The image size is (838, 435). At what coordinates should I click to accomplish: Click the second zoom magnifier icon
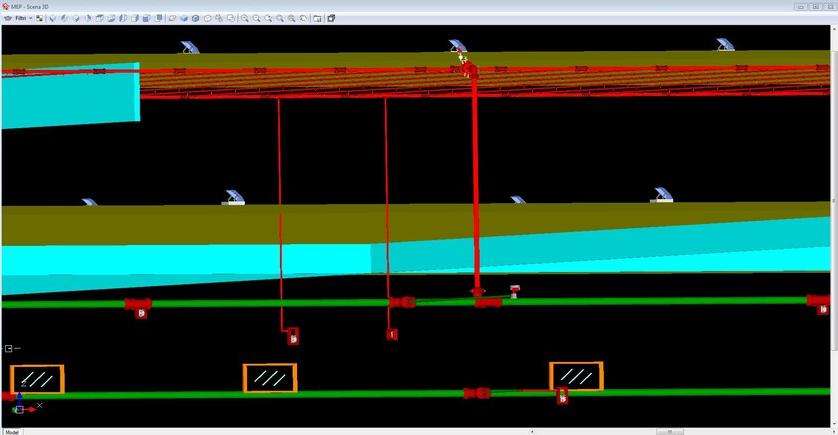[x=257, y=18]
